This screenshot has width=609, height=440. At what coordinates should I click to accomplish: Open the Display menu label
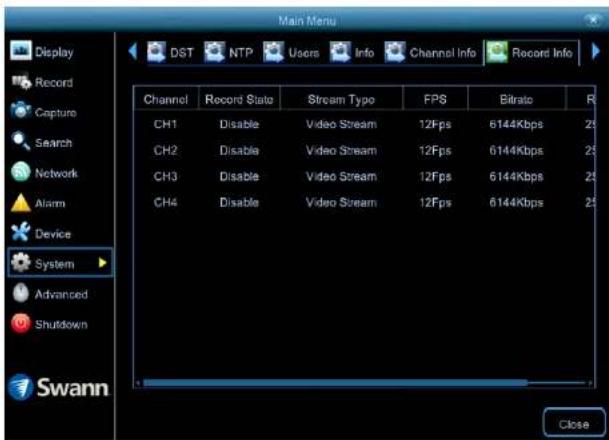pyautogui.click(x=54, y=52)
